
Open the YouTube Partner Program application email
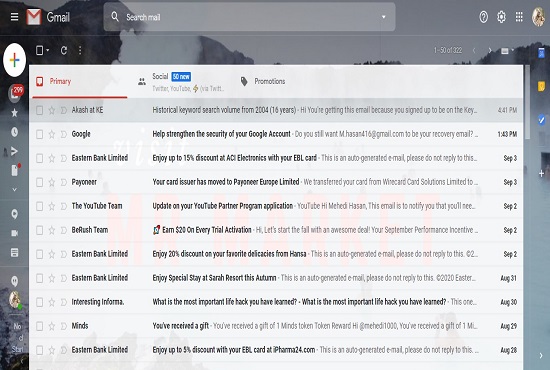click(x=276, y=206)
